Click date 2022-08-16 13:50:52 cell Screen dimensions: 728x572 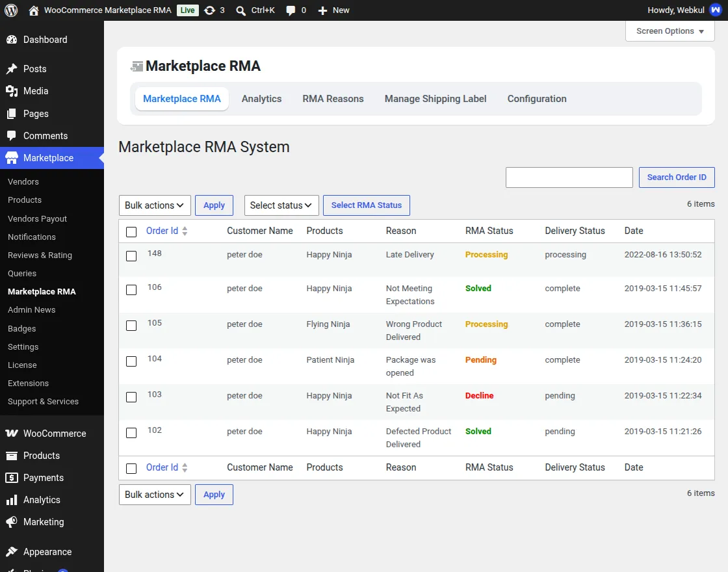coord(663,254)
